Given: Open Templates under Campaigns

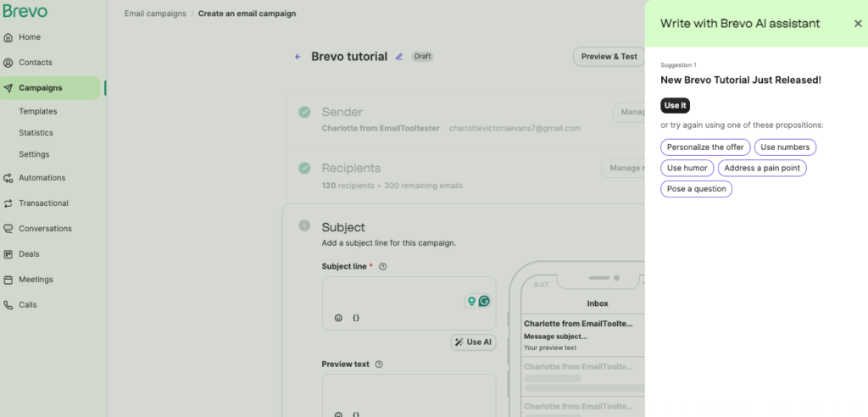Looking at the screenshot, I should pyautogui.click(x=38, y=111).
